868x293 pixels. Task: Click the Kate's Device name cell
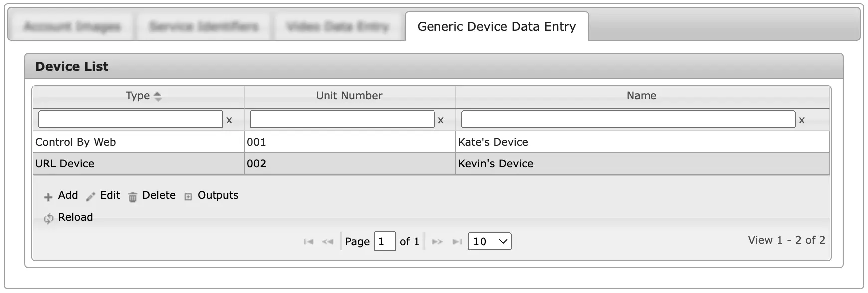click(x=642, y=142)
